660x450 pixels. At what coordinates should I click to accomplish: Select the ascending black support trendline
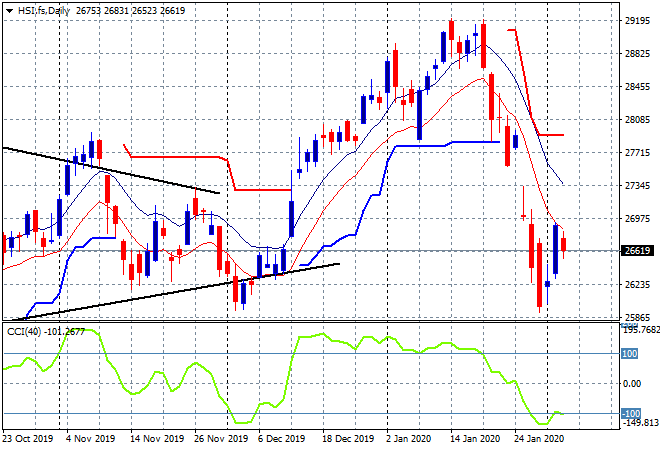pyautogui.click(x=178, y=292)
